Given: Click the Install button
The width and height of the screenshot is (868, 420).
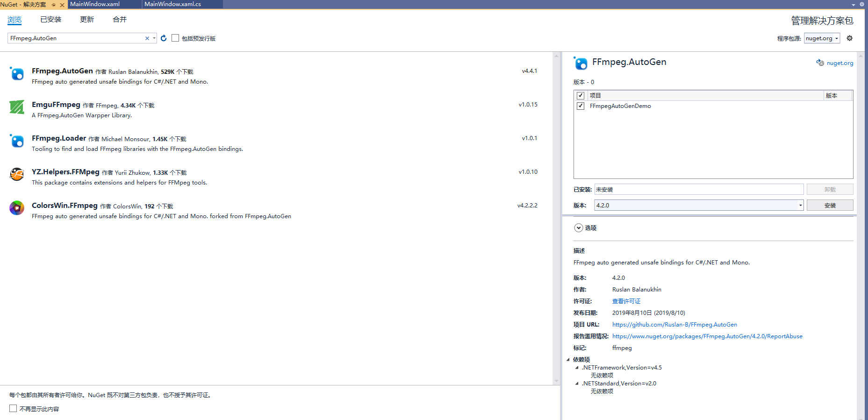Looking at the screenshot, I should tap(830, 205).
